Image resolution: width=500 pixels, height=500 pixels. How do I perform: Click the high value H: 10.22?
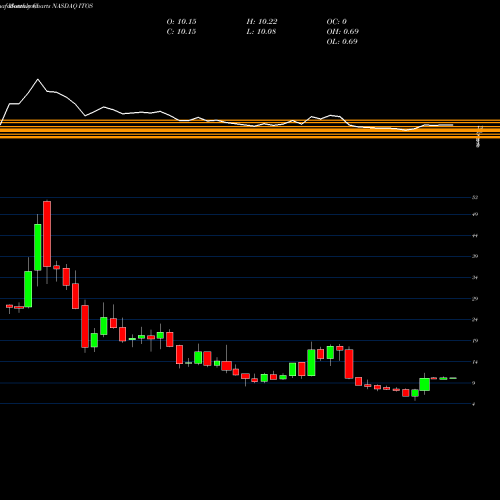(x=262, y=21)
